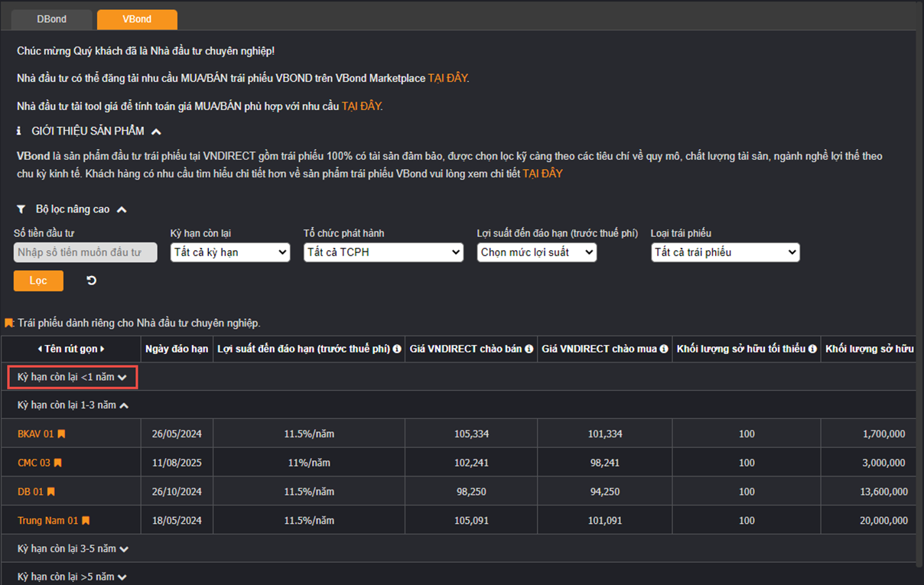924x585 pixels.
Task: Click the bookmark icon next to BKAV 01
Action: pos(61,434)
